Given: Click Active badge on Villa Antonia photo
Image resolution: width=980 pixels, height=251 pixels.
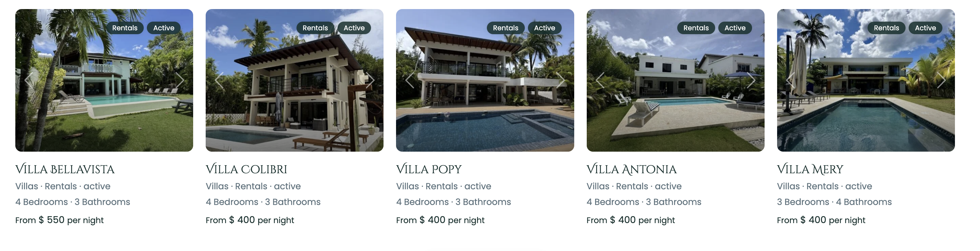Looking at the screenshot, I should pos(735,28).
